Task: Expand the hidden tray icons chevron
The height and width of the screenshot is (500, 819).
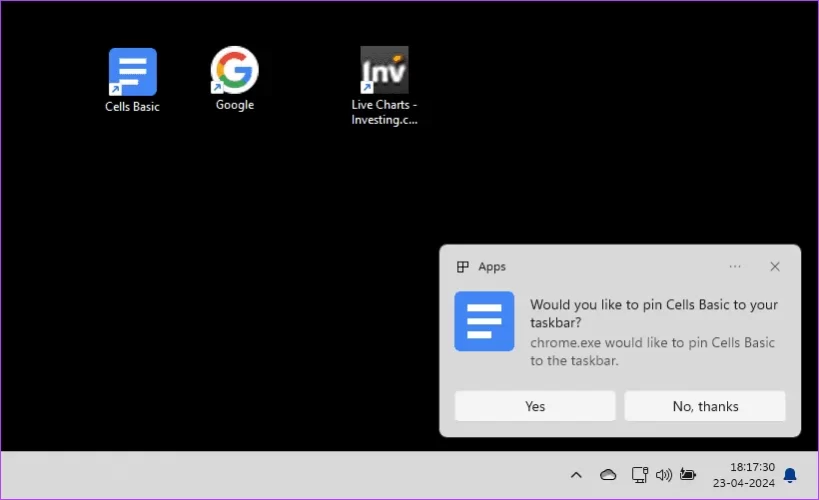Action: pos(576,475)
